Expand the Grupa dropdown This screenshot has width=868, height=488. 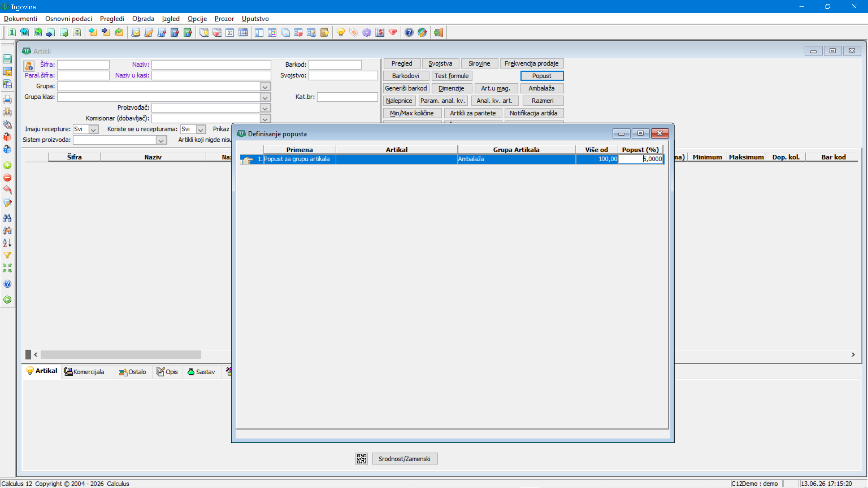(265, 87)
